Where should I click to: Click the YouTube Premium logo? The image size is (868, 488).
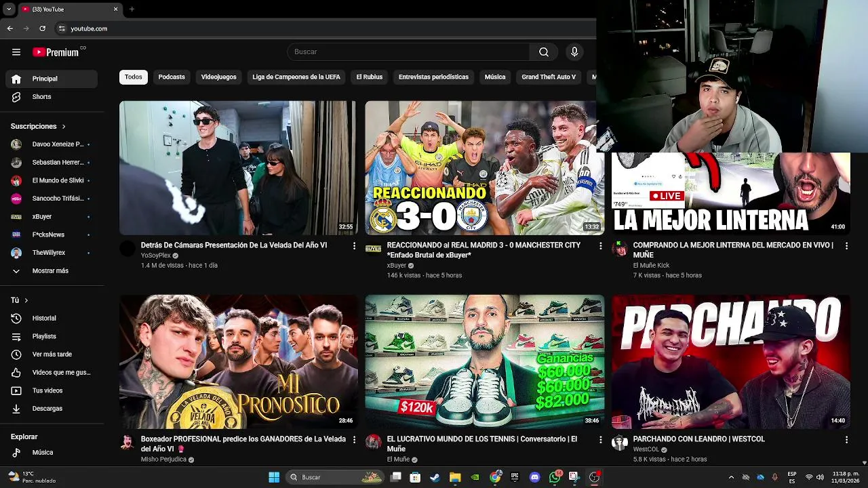click(x=56, y=52)
